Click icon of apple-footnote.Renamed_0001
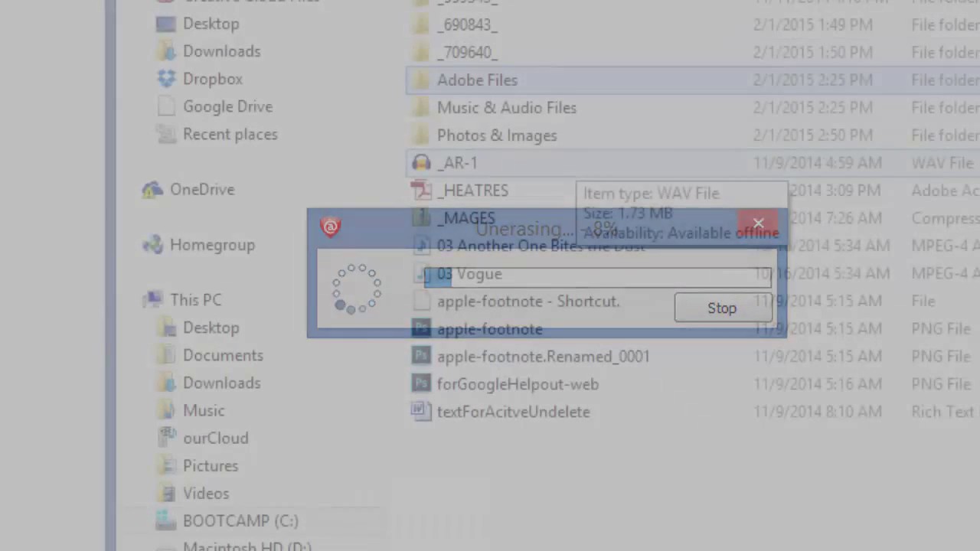The image size is (980, 551). 421,357
